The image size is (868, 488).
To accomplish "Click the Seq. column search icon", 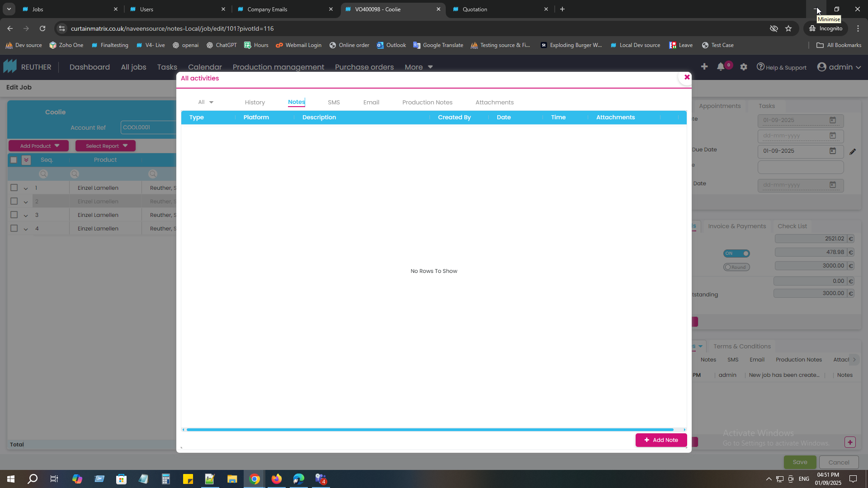I will tap(43, 174).
